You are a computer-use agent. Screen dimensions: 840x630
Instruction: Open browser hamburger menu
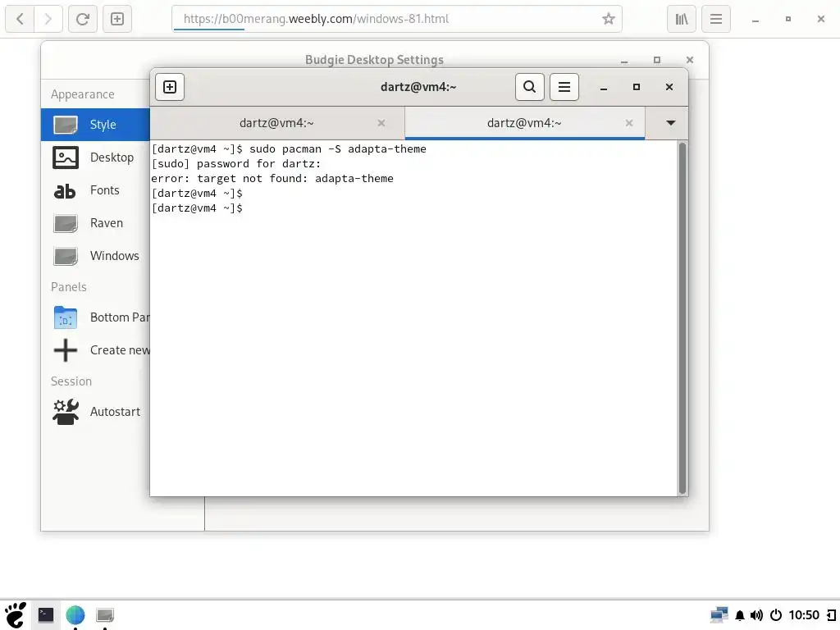point(716,19)
